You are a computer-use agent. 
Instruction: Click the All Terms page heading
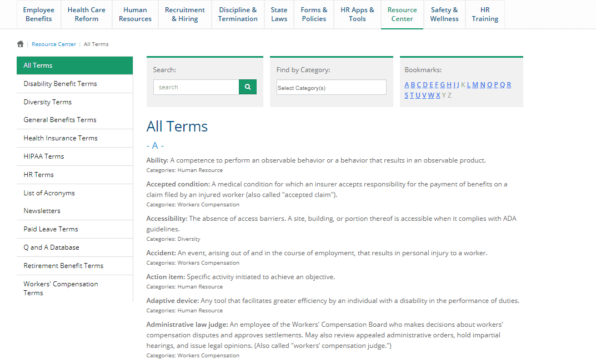(177, 127)
